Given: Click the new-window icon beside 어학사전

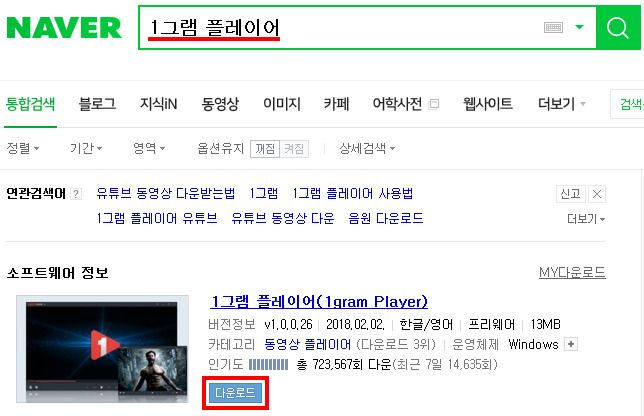Looking at the screenshot, I should tap(434, 104).
